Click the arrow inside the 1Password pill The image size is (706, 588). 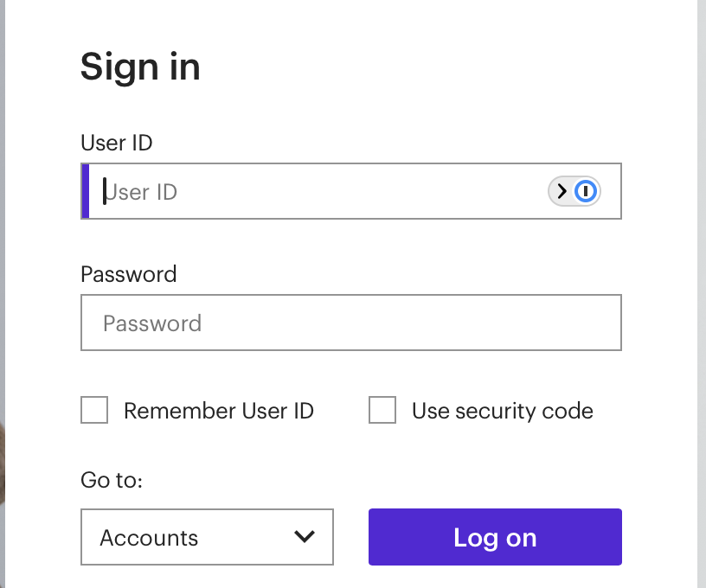pyautogui.click(x=562, y=191)
